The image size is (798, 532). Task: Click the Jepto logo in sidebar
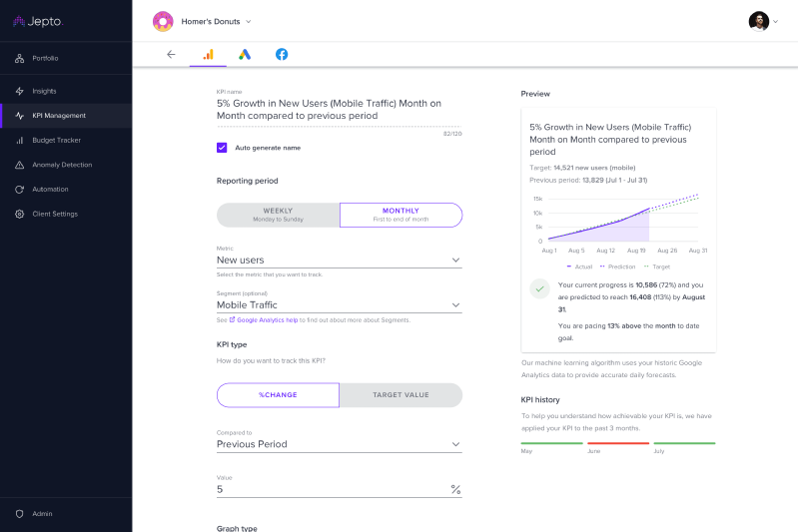(40, 21)
